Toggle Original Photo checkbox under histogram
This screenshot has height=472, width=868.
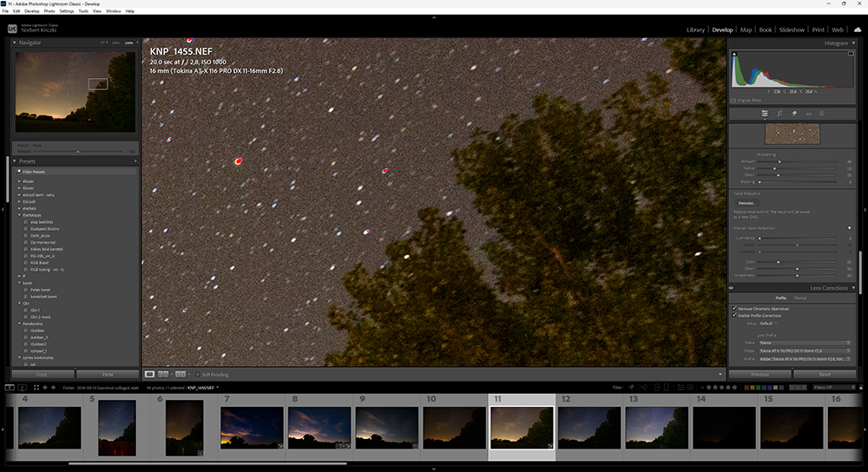click(x=733, y=101)
